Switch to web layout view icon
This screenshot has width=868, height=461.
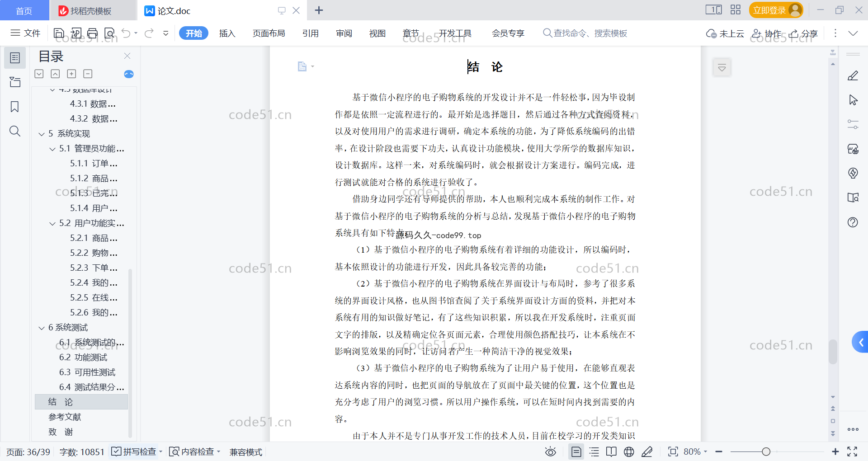point(629,452)
